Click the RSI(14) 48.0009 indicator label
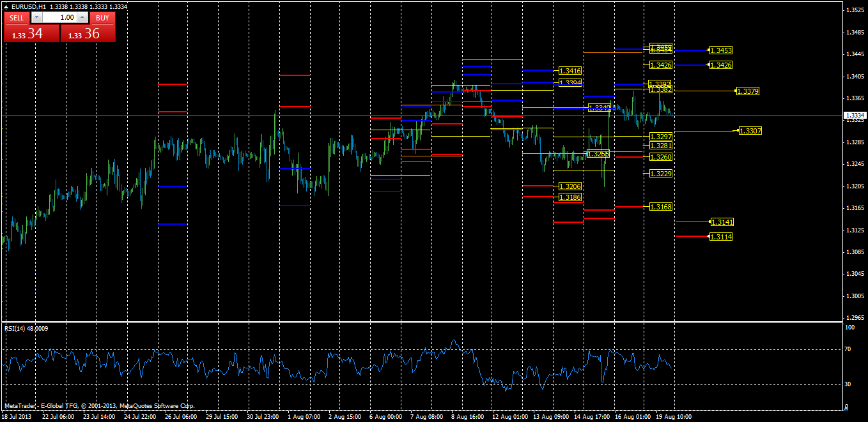Screen dimensions: 868x422 click(x=26, y=328)
